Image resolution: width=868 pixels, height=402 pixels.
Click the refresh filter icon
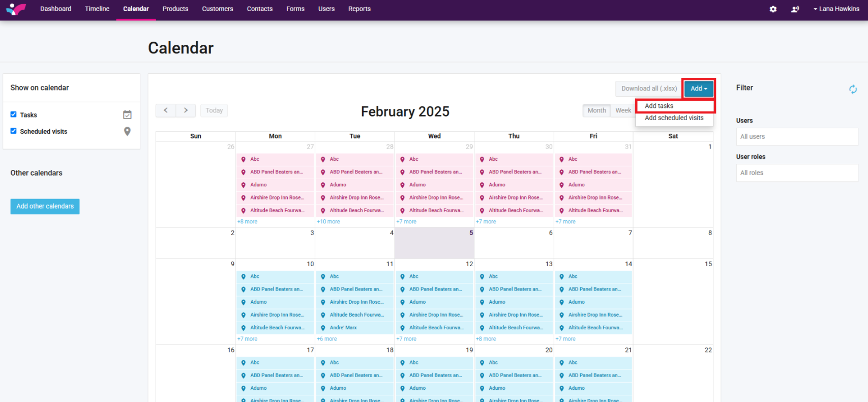853,89
